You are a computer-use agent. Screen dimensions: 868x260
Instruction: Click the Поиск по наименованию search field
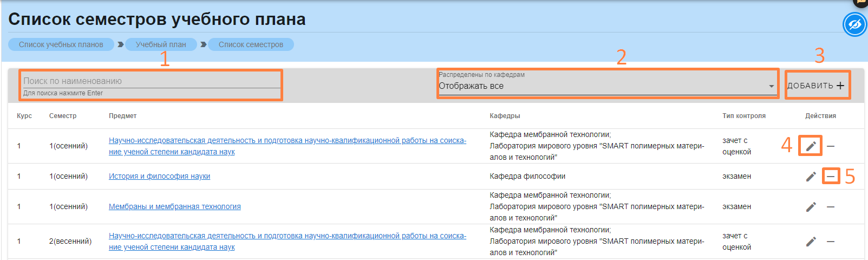coord(151,81)
